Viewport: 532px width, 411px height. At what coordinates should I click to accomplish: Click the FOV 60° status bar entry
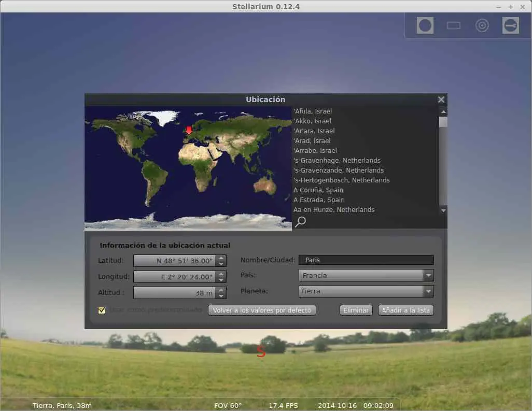pyautogui.click(x=228, y=406)
